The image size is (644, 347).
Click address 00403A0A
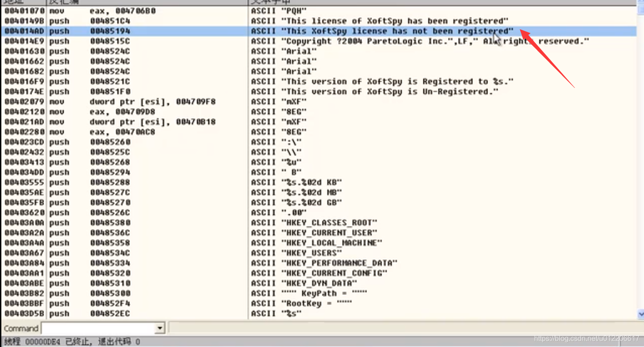click(x=24, y=223)
